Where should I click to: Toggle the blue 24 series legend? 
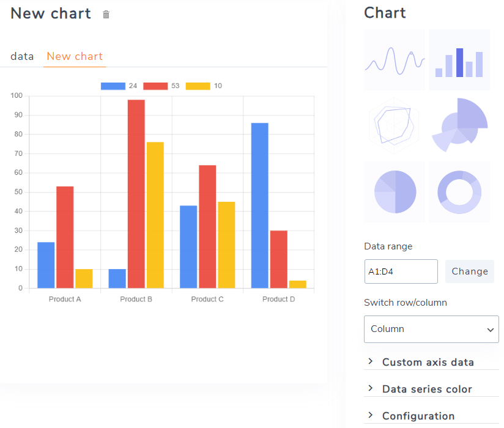[x=119, y=86]
